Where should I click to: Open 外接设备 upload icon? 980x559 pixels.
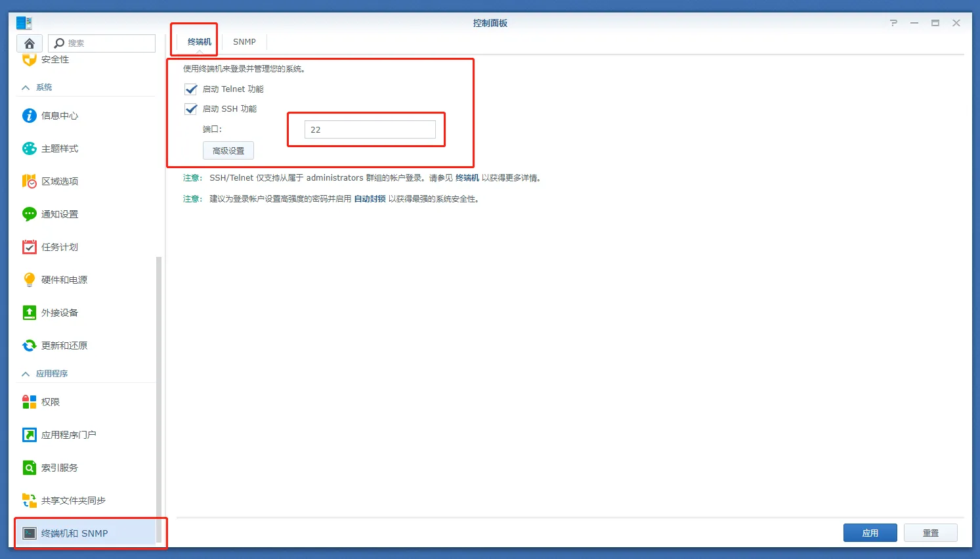tap(30, 313)
